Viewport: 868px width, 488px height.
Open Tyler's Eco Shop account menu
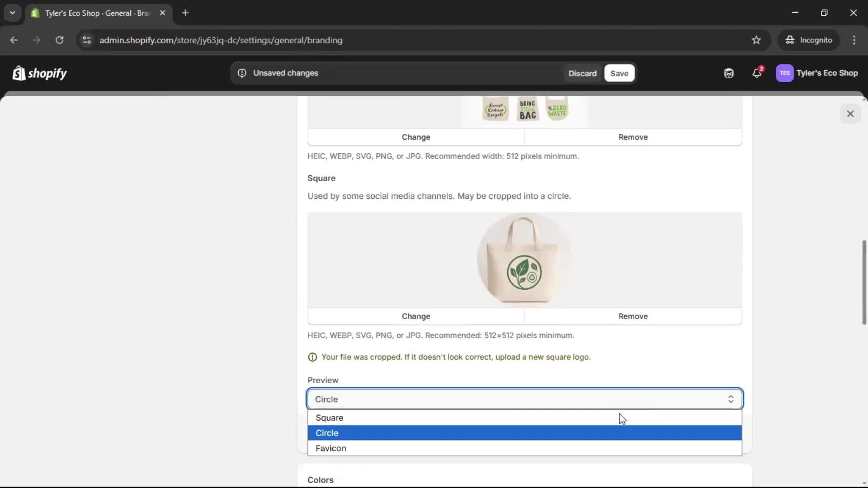point(817,73)
